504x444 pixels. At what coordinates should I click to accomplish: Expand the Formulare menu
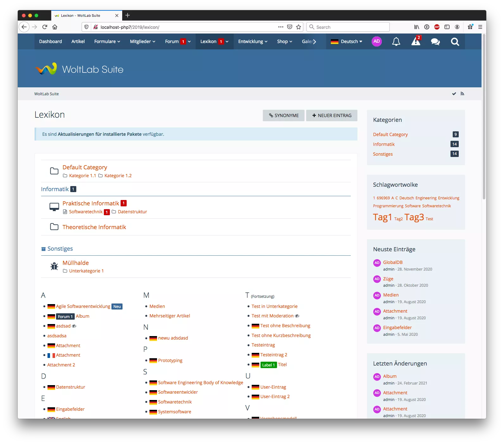tap(107, 41)
